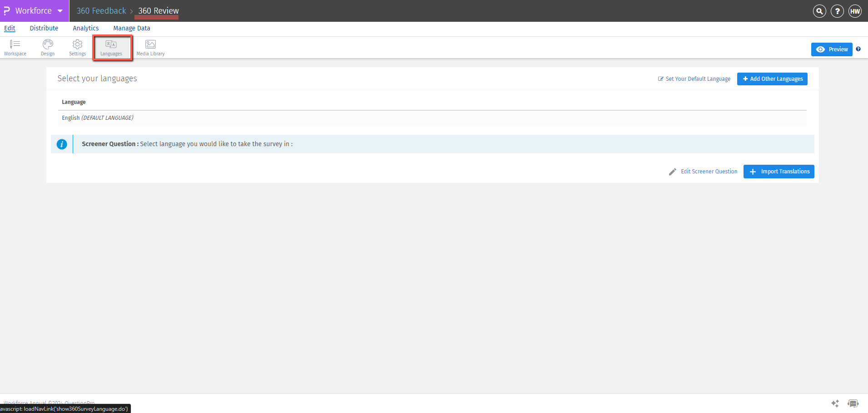The image size is (868, 413).
Task: Click the info icon beside Screener Question
Action: 62,144
